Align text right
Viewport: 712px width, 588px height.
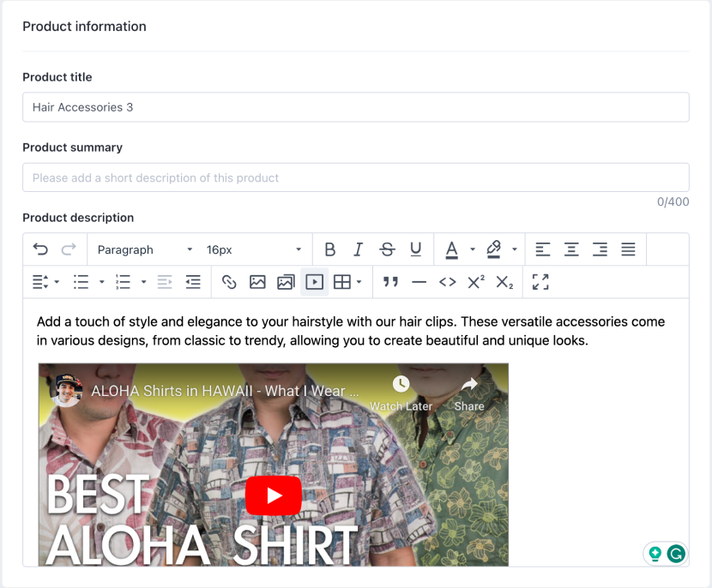pos(600,249)
